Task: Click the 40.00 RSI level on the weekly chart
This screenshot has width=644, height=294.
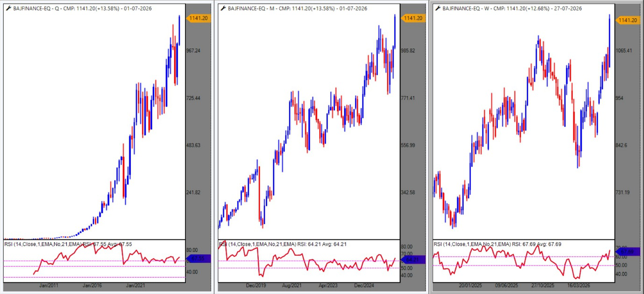Action: click(621, 274)
